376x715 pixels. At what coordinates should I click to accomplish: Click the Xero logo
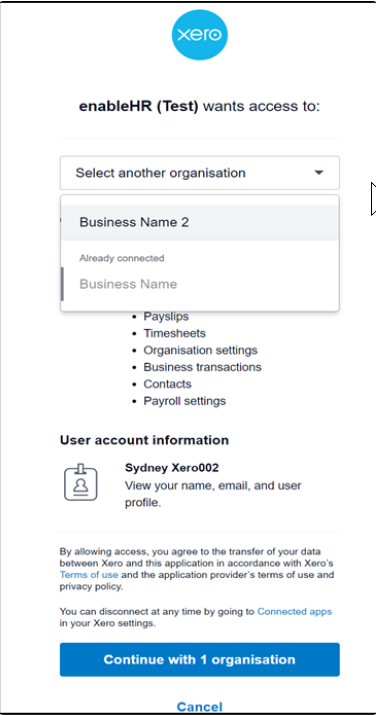[200, 35]
